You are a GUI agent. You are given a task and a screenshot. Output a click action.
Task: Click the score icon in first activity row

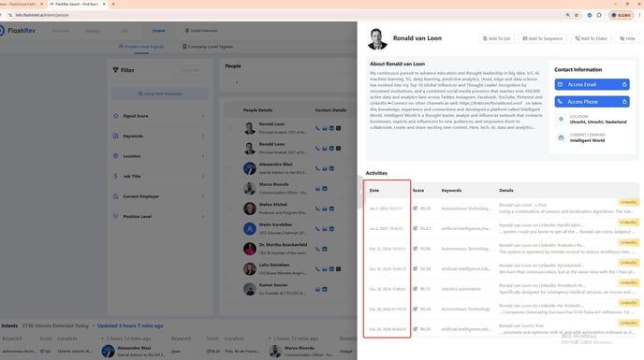416,209
